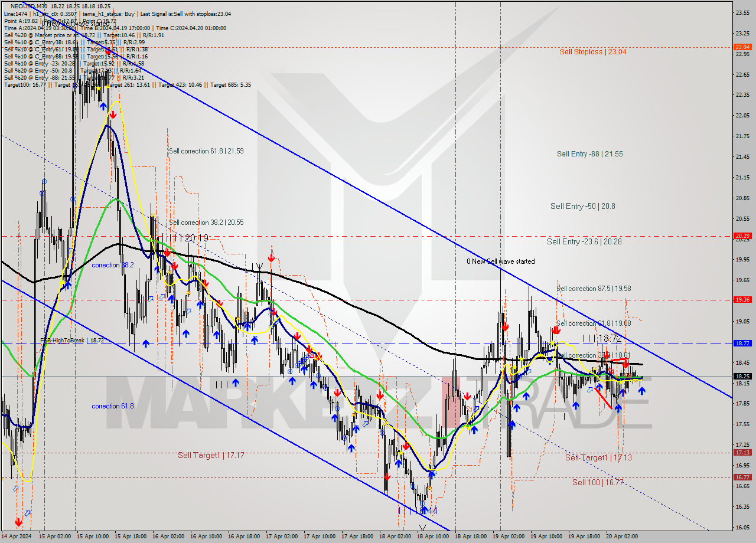Click '19 Apr 18:00' on the time axis
Viewport: 756px width, 543px height.
pos(584,537)
